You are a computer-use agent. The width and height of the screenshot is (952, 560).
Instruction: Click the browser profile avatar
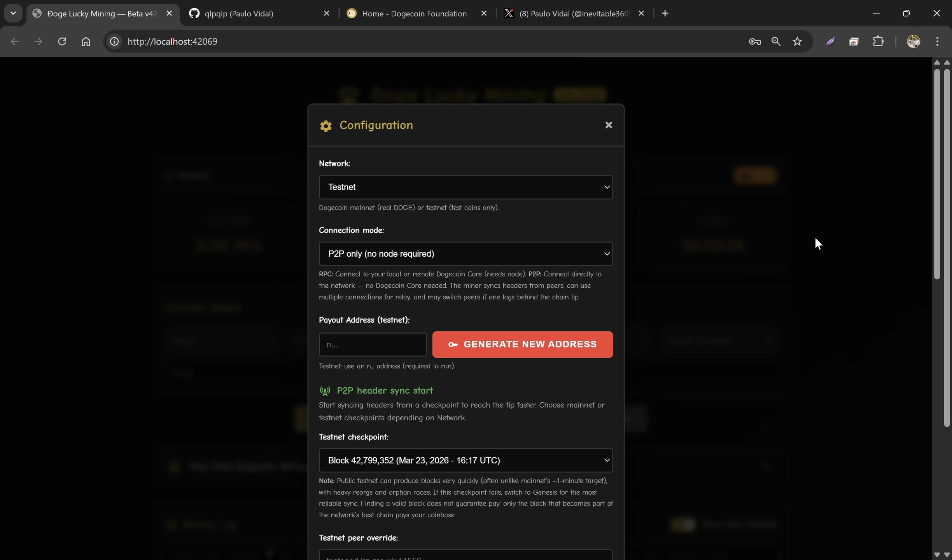coord(913,41)
